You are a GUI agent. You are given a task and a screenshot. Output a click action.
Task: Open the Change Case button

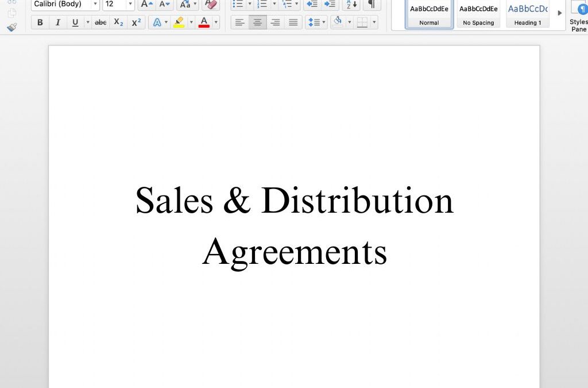pos(188,5)
